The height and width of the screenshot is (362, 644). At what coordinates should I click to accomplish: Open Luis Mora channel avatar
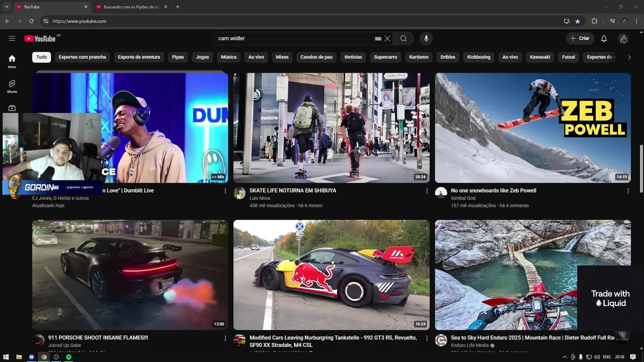(x=240, y=193)
